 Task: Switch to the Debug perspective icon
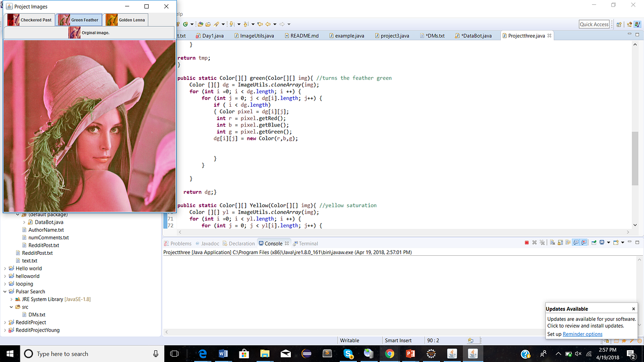click(x=629, y=24)
